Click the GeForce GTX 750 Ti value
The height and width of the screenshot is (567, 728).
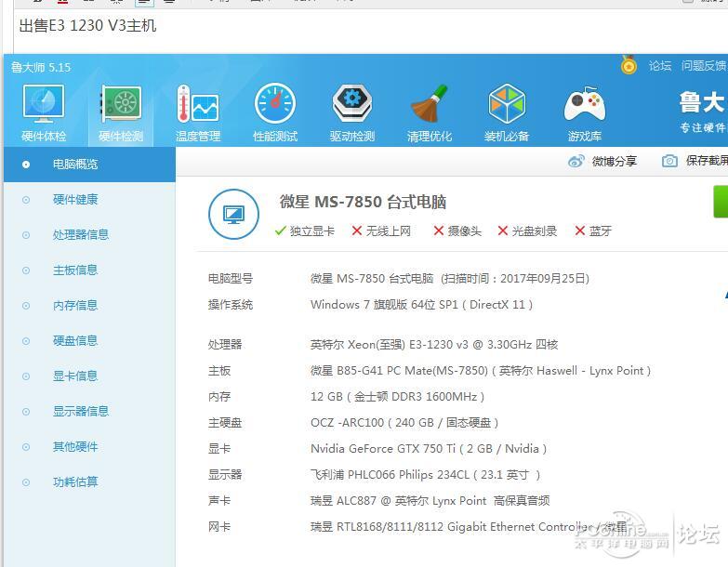429,448
